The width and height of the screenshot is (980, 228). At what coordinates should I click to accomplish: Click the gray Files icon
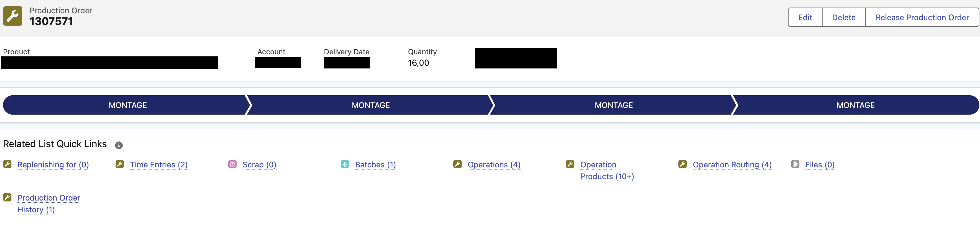click(795, 164)
